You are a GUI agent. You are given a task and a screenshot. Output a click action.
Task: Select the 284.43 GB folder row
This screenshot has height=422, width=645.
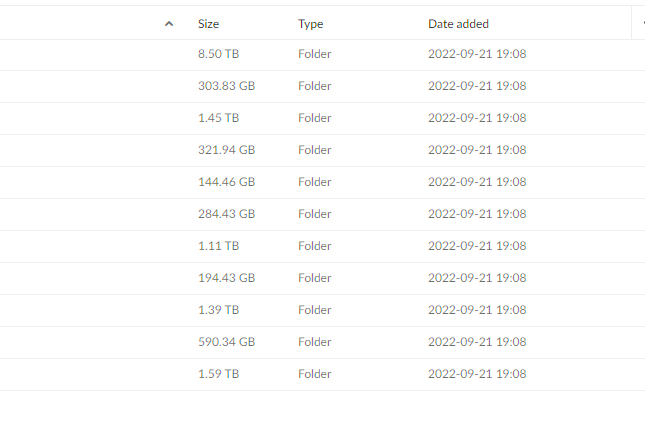coord(226,214)
